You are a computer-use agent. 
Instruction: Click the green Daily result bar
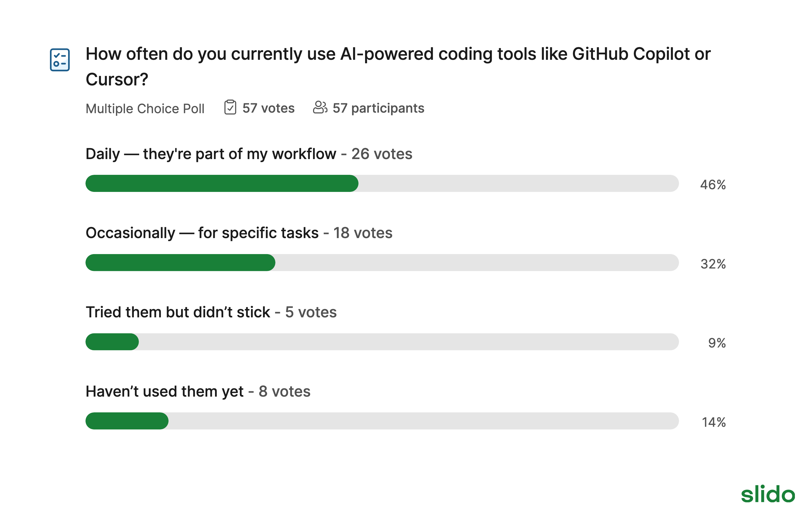[x=222, y=183]
